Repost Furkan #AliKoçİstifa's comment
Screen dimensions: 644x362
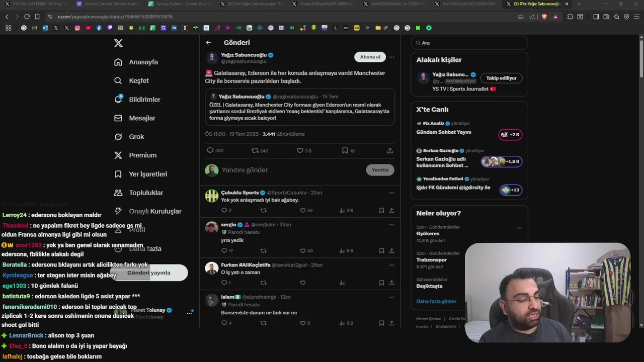coord(263,283)
